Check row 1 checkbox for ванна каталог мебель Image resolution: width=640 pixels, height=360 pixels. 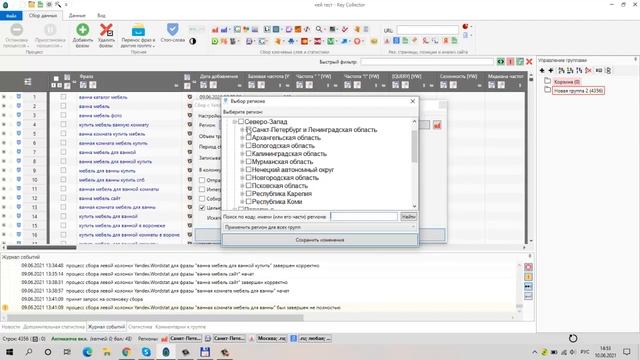tap(63, 97)
